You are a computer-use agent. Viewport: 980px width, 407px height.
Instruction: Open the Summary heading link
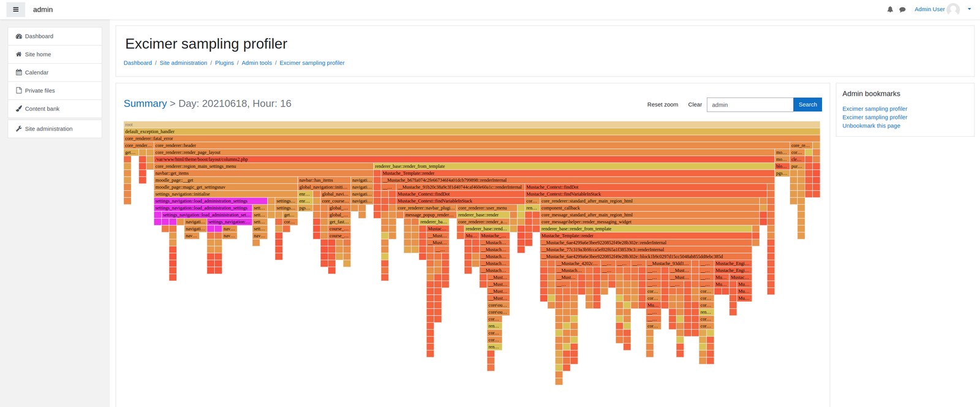click(x=145, y=104)
